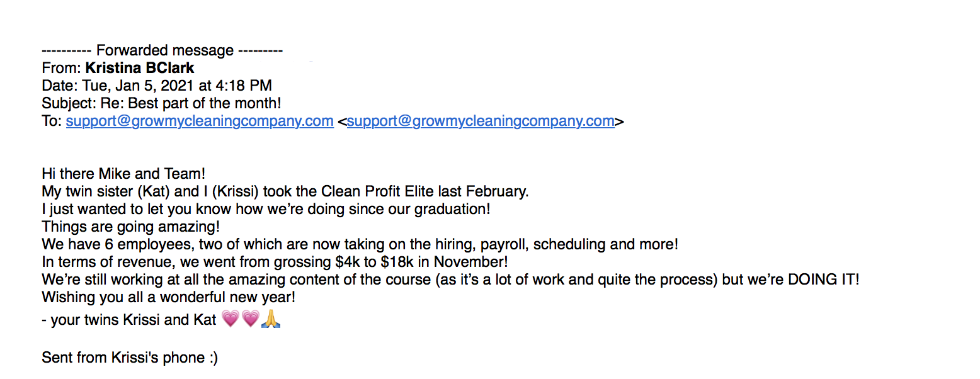Click the line about having 6 employees

[360, 244]
